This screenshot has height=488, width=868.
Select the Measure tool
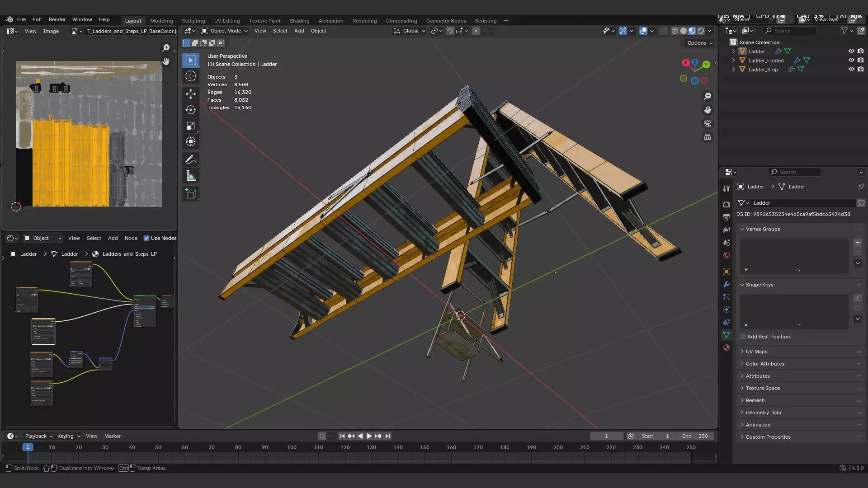[190, 176]
